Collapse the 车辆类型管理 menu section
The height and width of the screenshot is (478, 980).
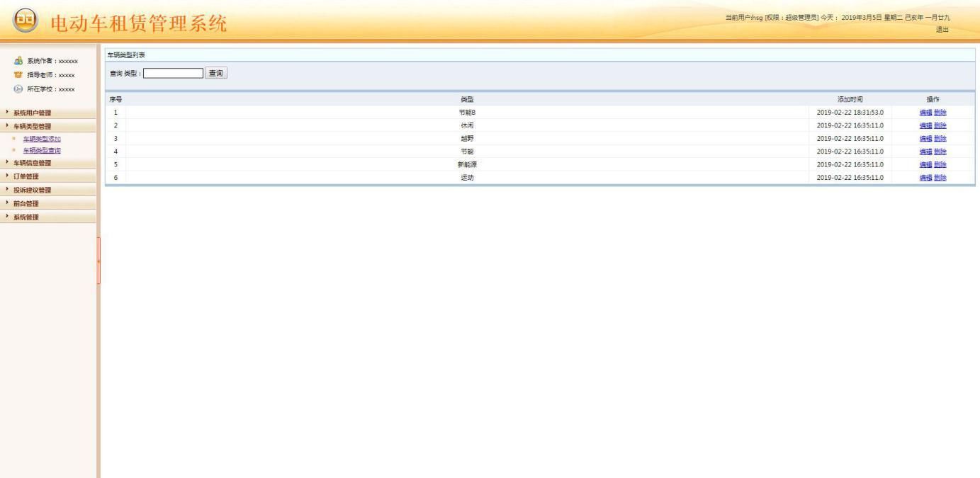(48, 126)
